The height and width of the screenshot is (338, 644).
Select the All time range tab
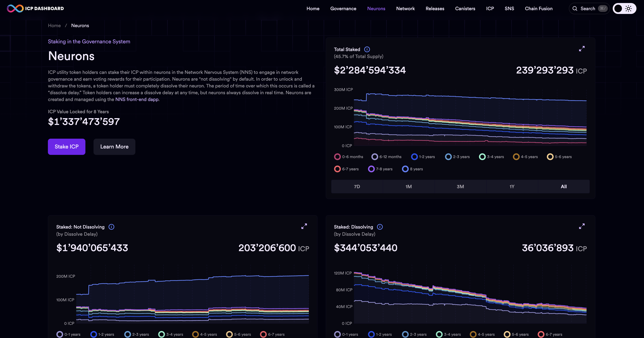563,187
